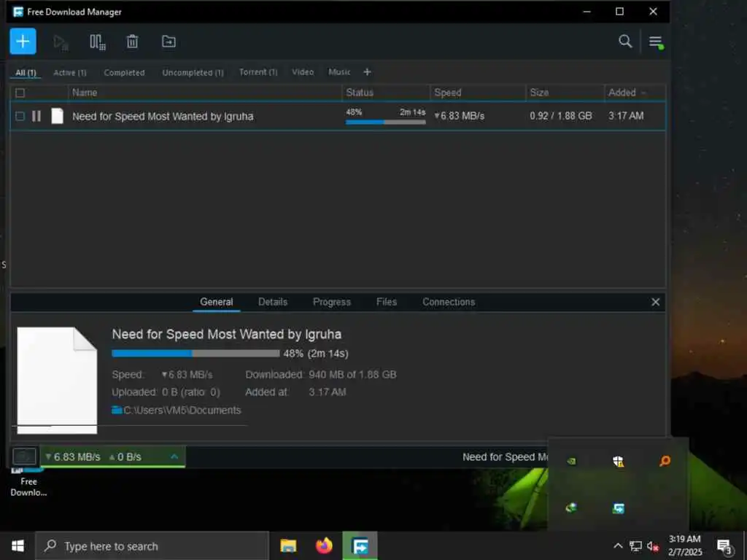This screenshot has width=747, height=560.
Task: Click the large file thumbnail preview
Action: [57, 381]
